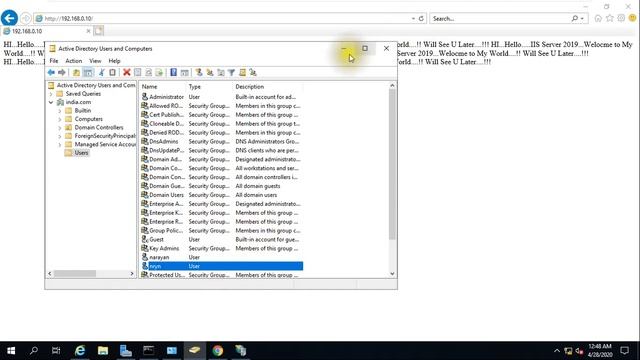Click the Windows Start button
640x360 pixels.
coord(11,351)
